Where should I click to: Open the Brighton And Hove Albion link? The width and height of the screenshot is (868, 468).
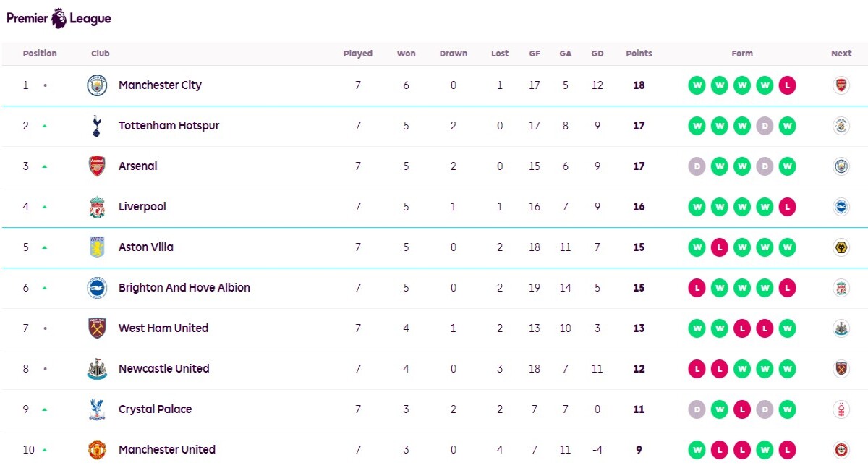[184, 288]
